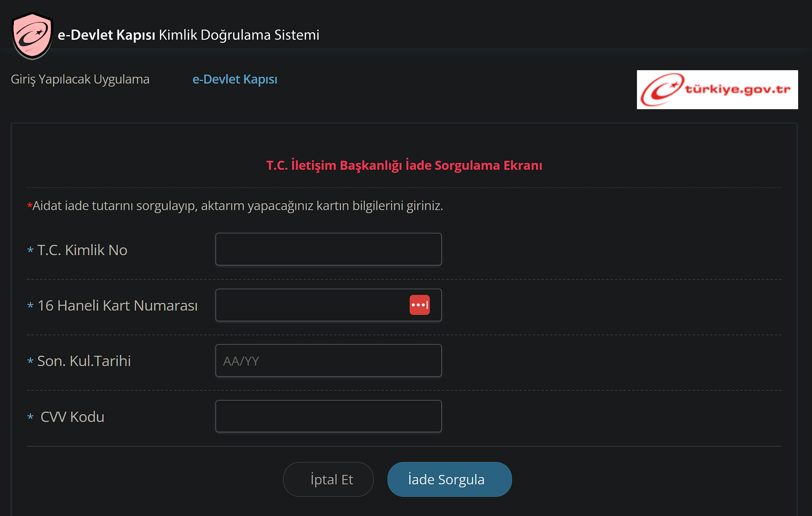The height and width of the screenshot is (516, 812).
Task: Click the e-Devlet shield logo
Action: [32, 36]
